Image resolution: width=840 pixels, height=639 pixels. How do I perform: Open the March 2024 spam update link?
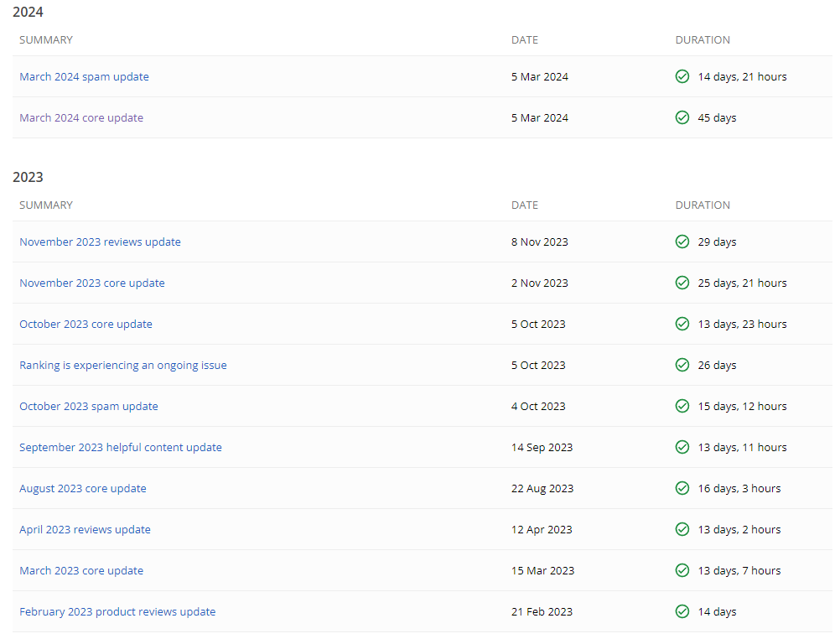point(84,76)
